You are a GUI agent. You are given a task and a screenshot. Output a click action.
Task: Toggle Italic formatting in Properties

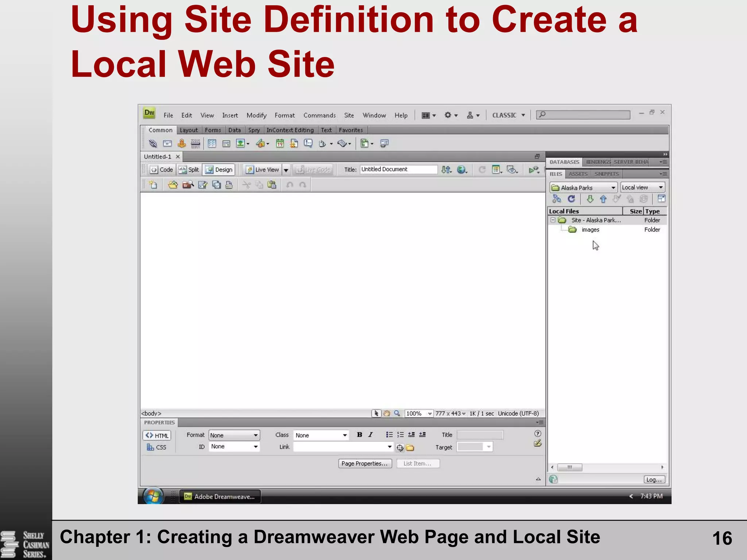pos(371,435)
